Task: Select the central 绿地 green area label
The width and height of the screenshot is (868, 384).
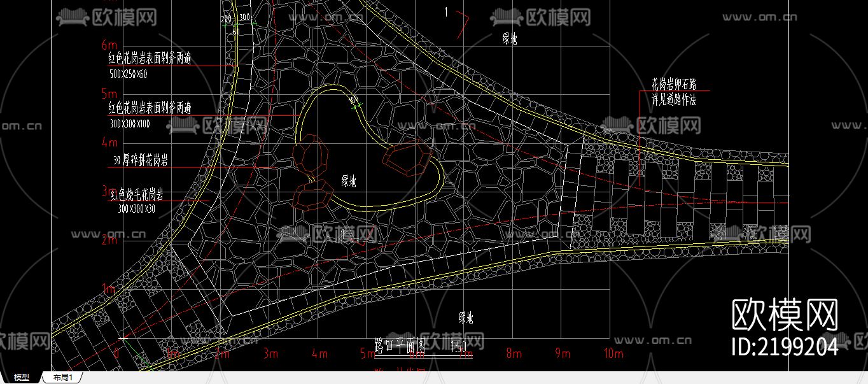Action: [x=350, y=180]
